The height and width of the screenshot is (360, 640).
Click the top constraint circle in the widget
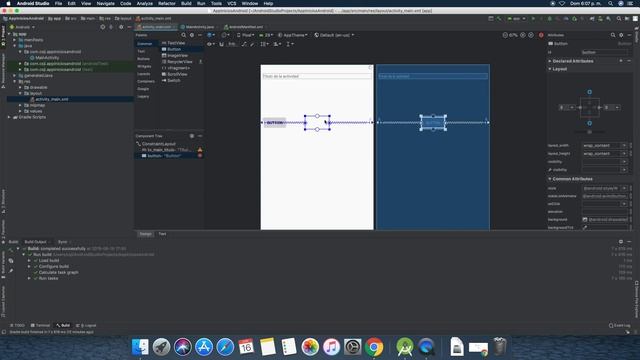(589, 92)
